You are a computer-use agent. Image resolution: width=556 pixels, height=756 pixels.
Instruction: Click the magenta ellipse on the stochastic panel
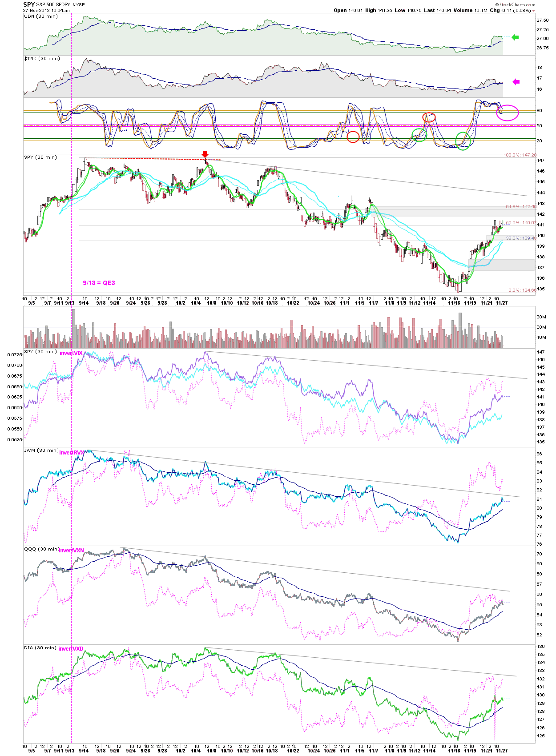point(508,113)
